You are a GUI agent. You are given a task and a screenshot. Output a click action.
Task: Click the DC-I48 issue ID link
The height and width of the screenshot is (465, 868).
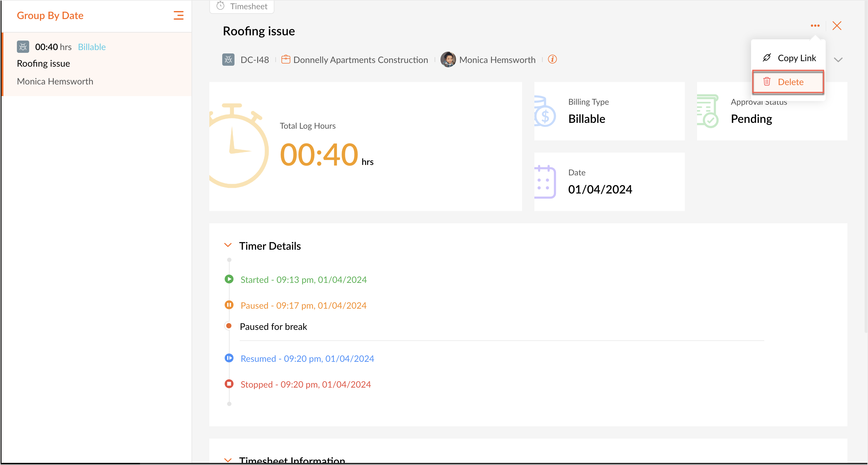click(x=254, y=60)
